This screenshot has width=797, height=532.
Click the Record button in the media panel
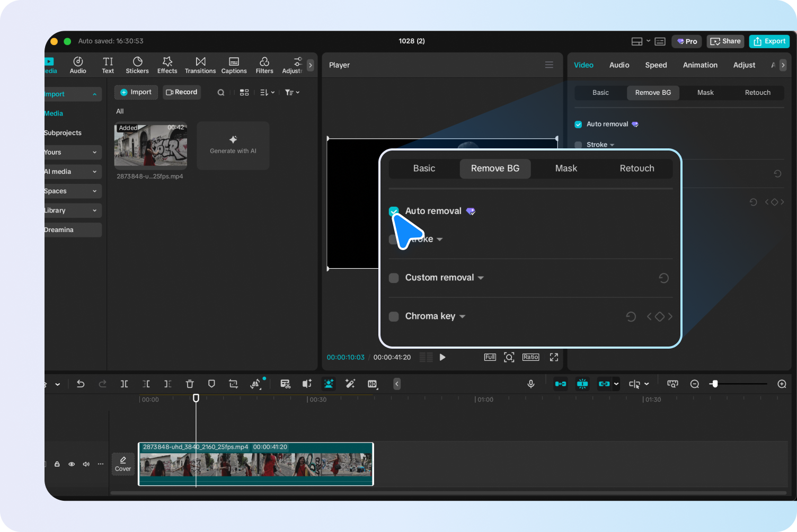(x=182, y=92)
